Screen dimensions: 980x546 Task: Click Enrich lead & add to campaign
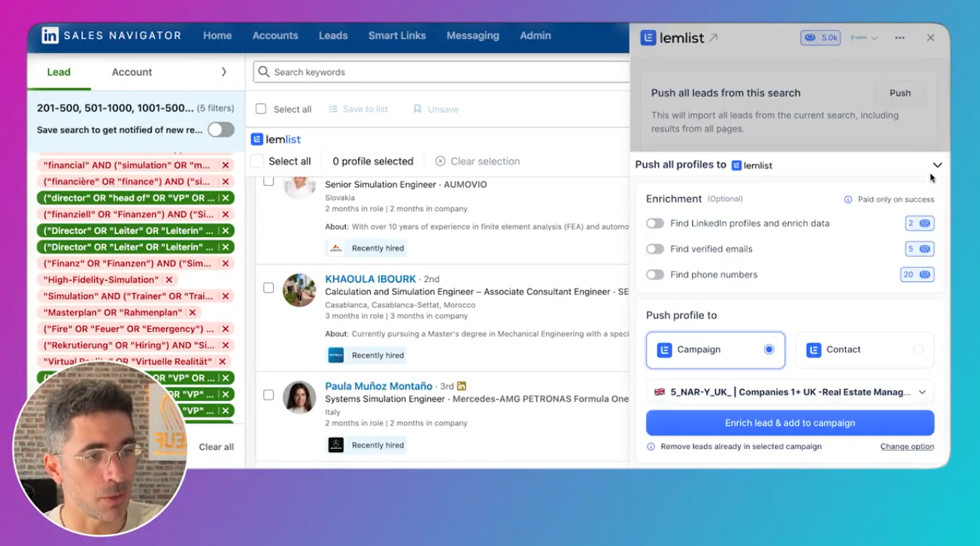pos(790,423)
